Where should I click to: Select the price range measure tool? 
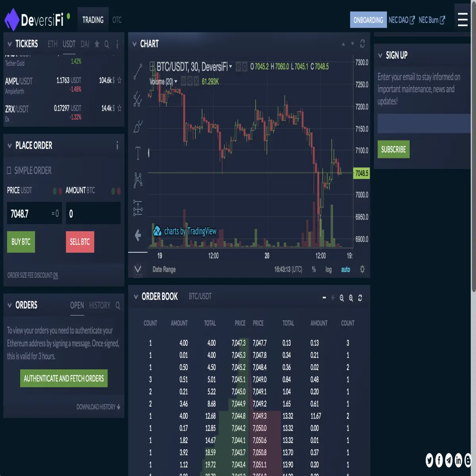pos(138,207)
